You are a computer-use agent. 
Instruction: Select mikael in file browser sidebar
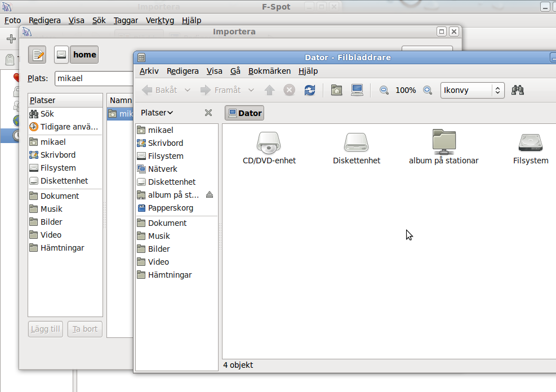176,130
